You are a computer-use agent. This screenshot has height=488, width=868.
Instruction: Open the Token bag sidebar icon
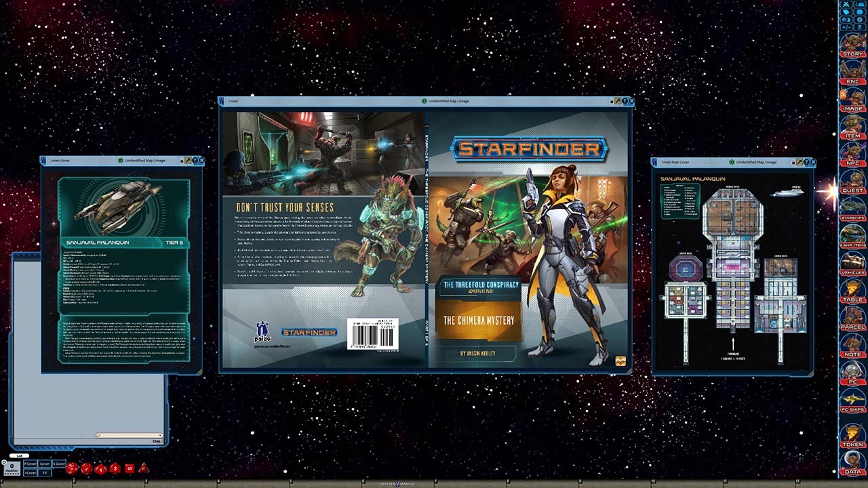point(852,443)
